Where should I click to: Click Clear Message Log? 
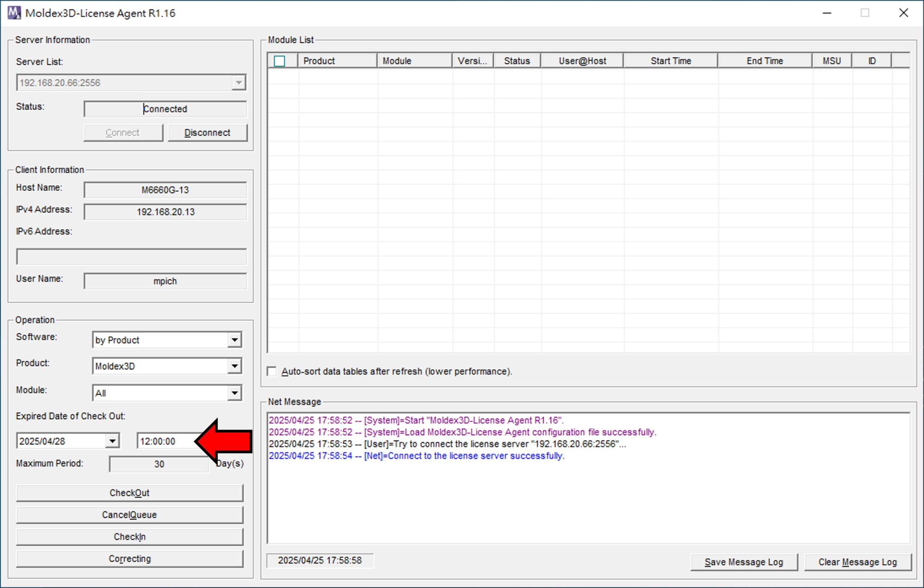click(858, 562)
